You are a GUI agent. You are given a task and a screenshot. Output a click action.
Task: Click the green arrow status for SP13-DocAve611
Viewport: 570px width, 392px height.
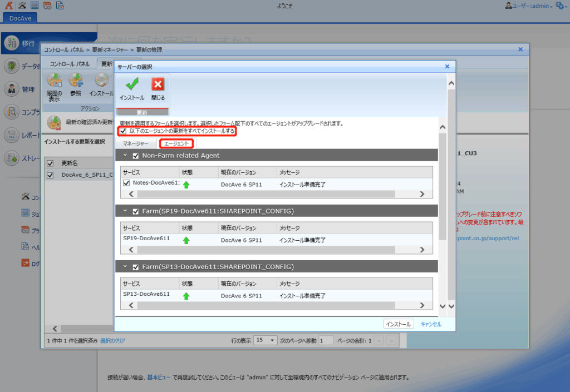pyautogui.click(x=186, y=296)
